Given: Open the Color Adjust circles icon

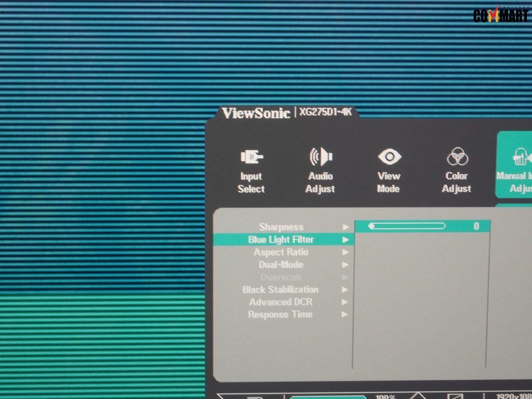Looking at the screenshot, I should [x=457, y=157].
